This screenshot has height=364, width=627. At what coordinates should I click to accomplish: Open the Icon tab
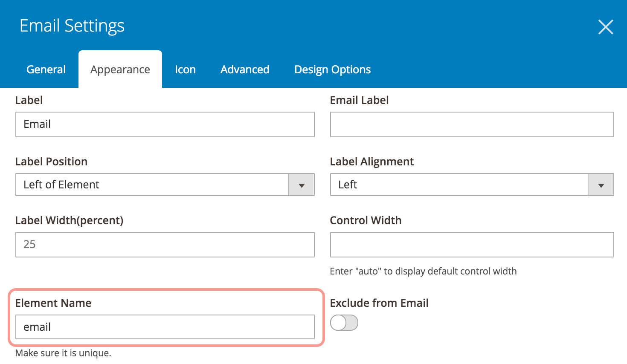[x=185, y=69]
